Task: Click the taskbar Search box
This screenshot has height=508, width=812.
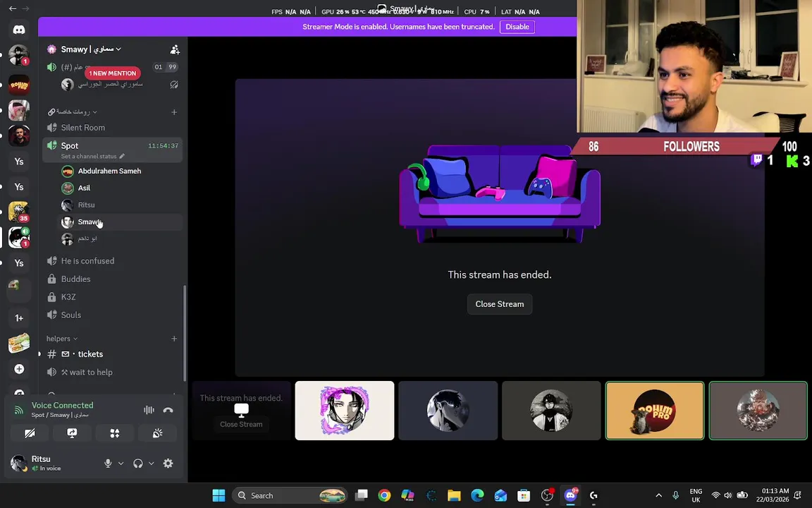Action: tap(290, 495)
